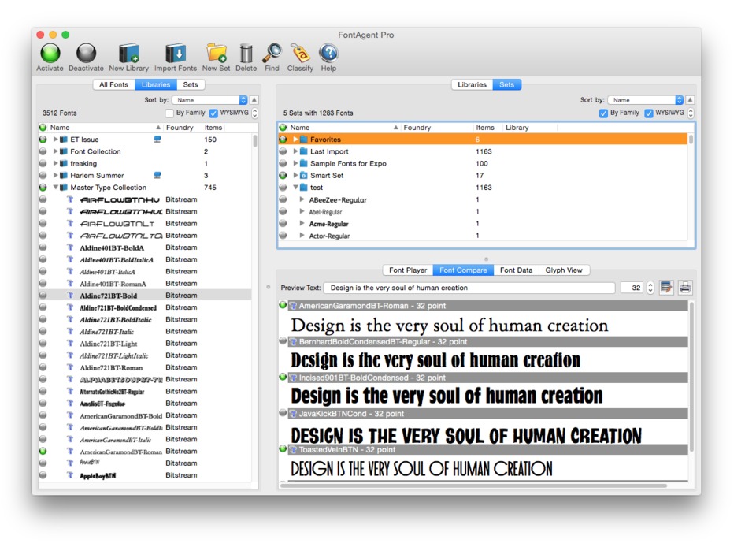Image resolution: width=756 pixels, height=547 pixels.
Task: Open Find with the magnifier icon
Action: [x=272, y=54]
